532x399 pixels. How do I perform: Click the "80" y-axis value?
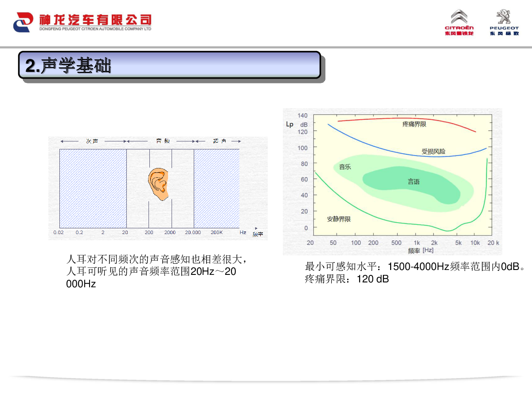click(x=304, y=164)
